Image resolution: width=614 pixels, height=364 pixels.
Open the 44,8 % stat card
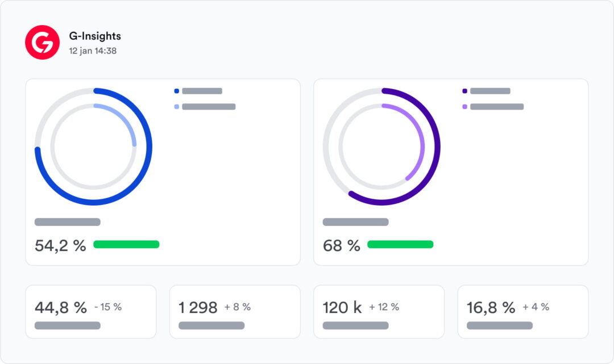pos(91,312)
